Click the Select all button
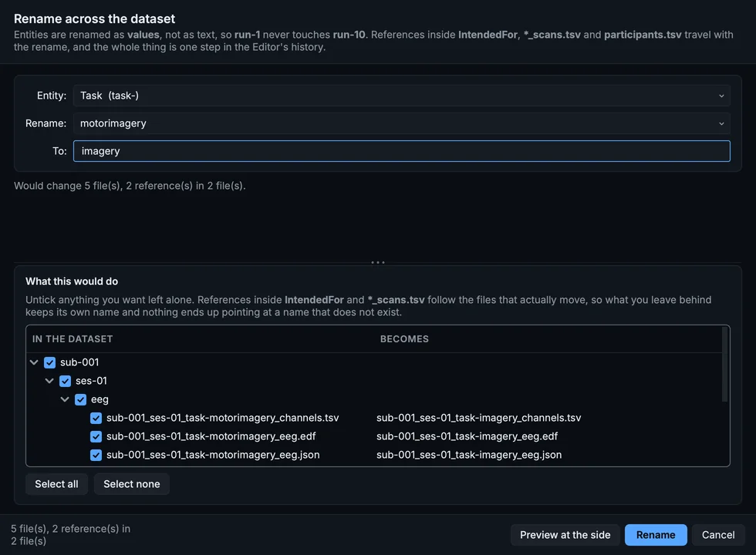756x555 pixels. tap(56, 484)
